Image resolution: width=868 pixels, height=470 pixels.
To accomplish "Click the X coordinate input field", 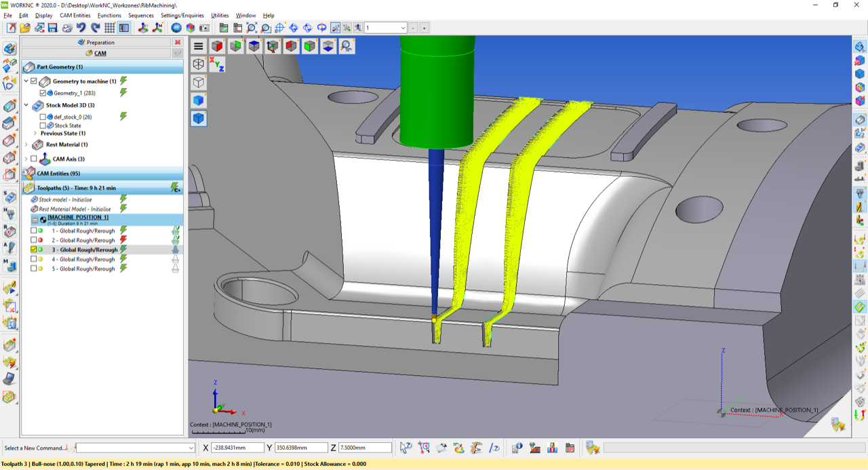I will tap(237, 448).
